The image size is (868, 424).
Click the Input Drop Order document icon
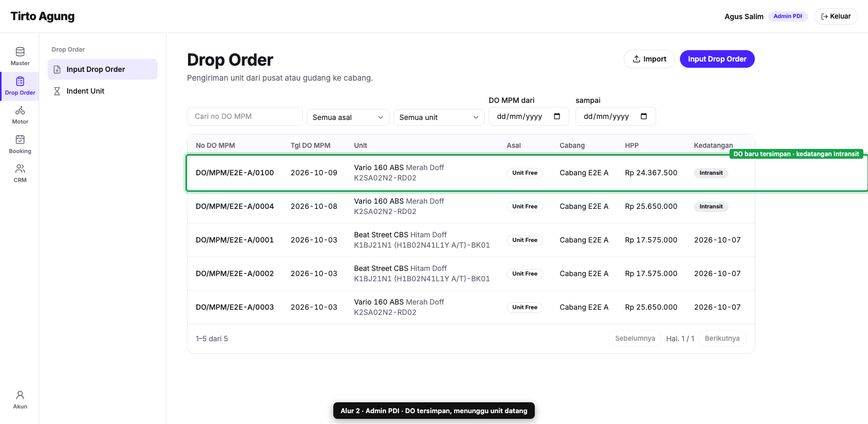click(57, 69)
